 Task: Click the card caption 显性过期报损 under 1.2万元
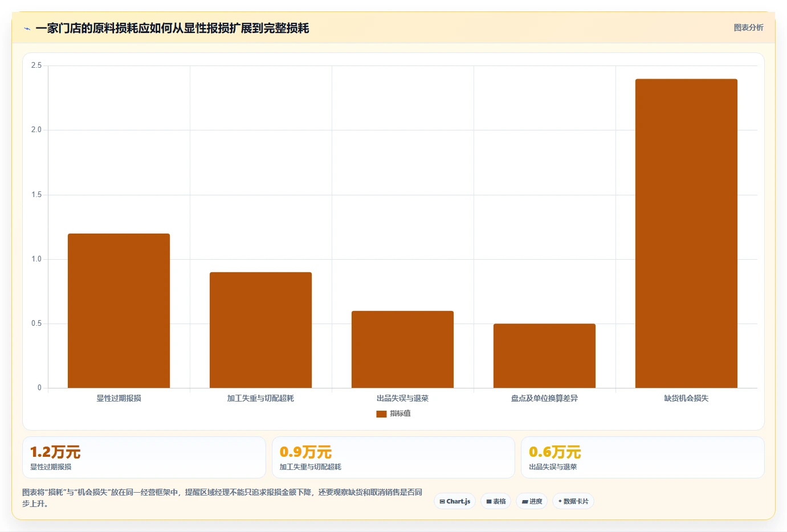click(x=51, y=466)
